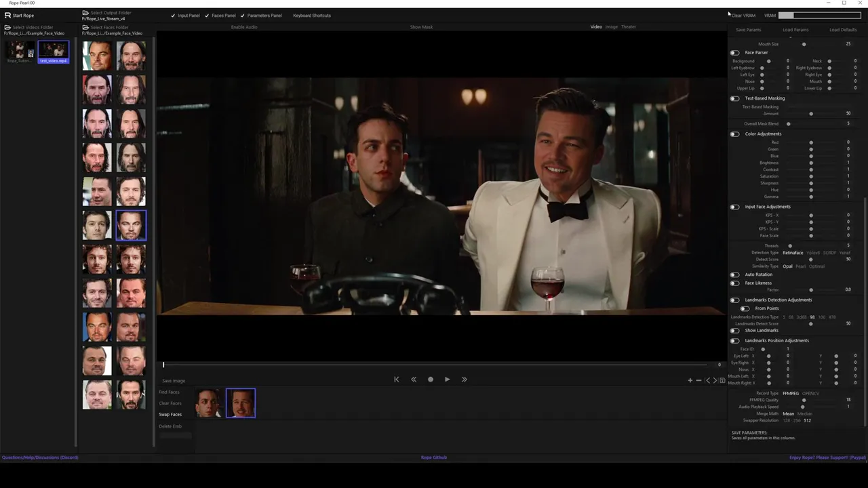Click the record circle button

(431, 380)
